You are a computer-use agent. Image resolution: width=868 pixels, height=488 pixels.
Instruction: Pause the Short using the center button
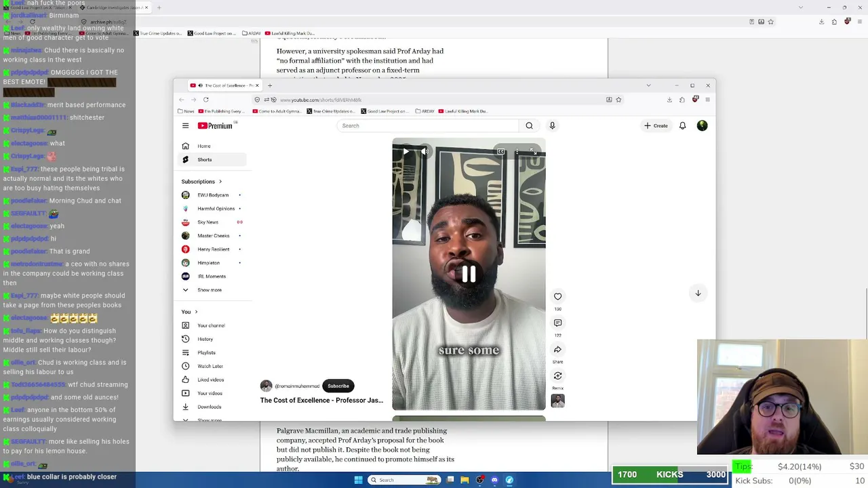469,274
